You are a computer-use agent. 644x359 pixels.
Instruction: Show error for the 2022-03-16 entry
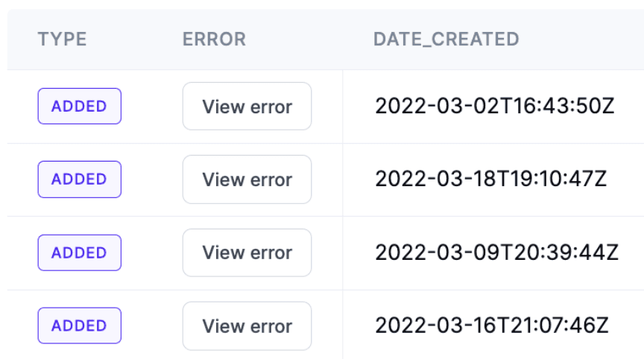coord(247,326)
